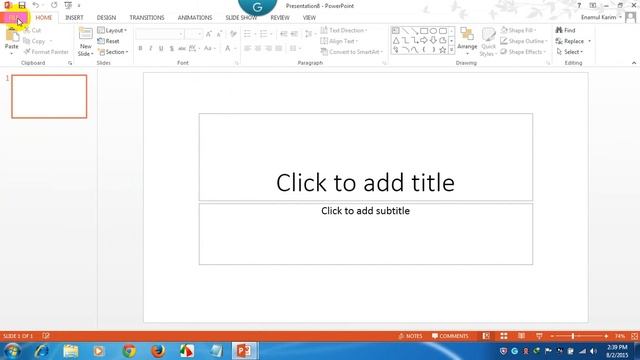This screenshot has height=360, width=640.
Task: Select slide 1 thumbnail
Action: (49, 96)
